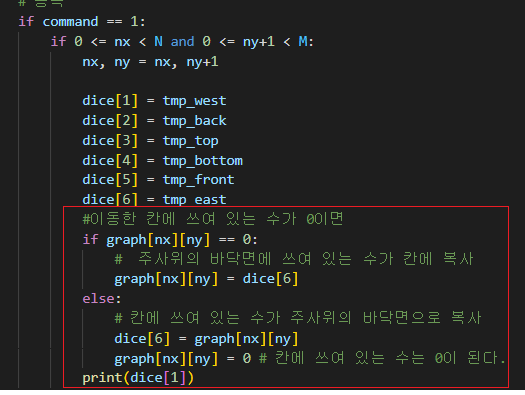Click the comment ending with '바닥면으로 복사'
The height and width of the screenshot is (395, 525).
(298, 318)
